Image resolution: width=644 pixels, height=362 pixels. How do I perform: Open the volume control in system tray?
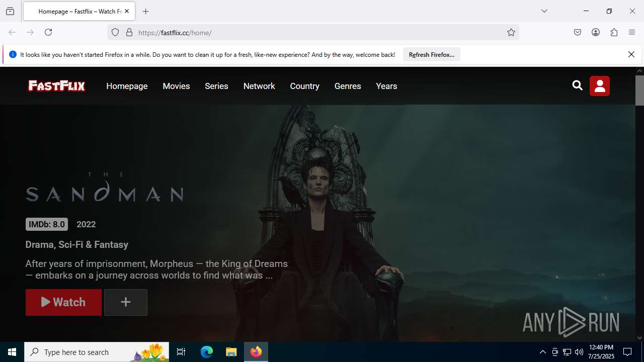579,352
